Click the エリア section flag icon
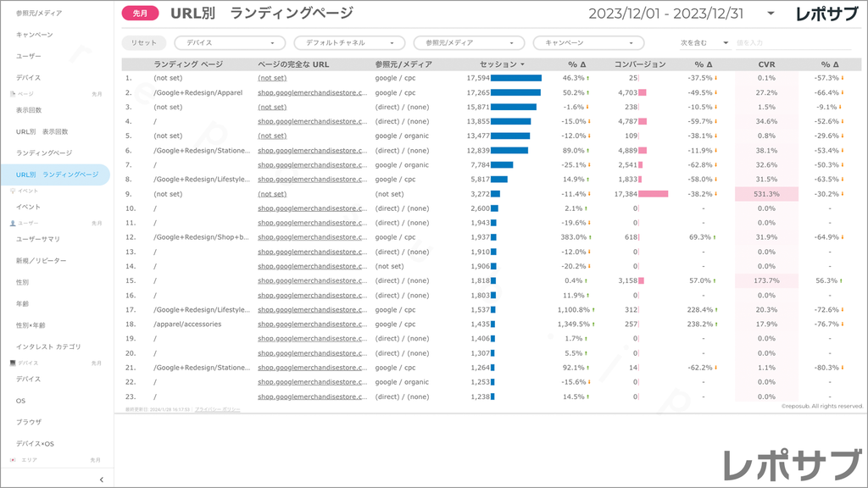The height and width of the screenshot is (488, 868). (x=13, y=459)
